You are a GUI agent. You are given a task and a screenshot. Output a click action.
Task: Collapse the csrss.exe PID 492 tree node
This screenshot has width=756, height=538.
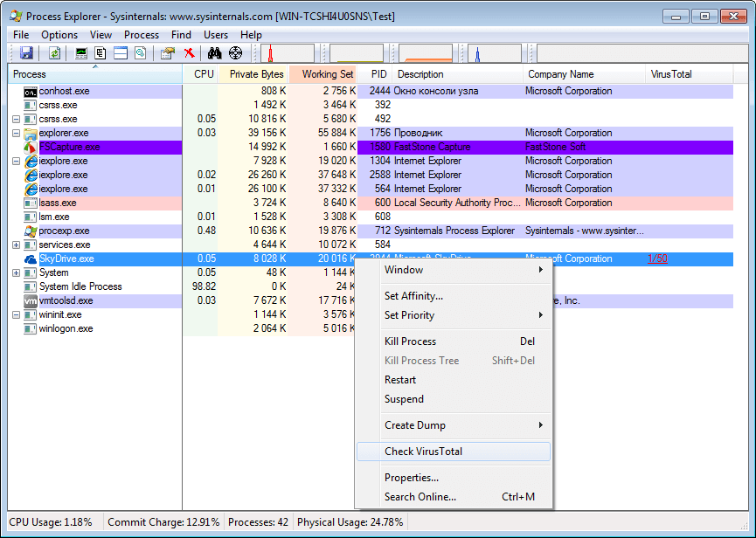(x=16, y=120)
